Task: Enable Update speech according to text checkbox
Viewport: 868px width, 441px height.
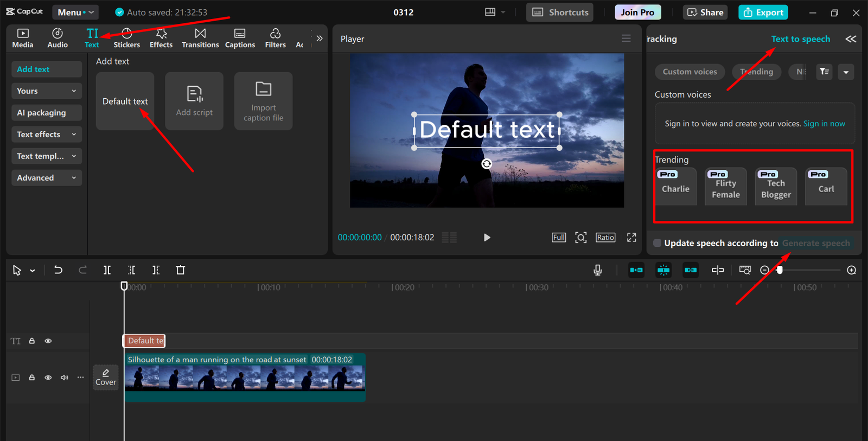Action: (x=658, y=243)
